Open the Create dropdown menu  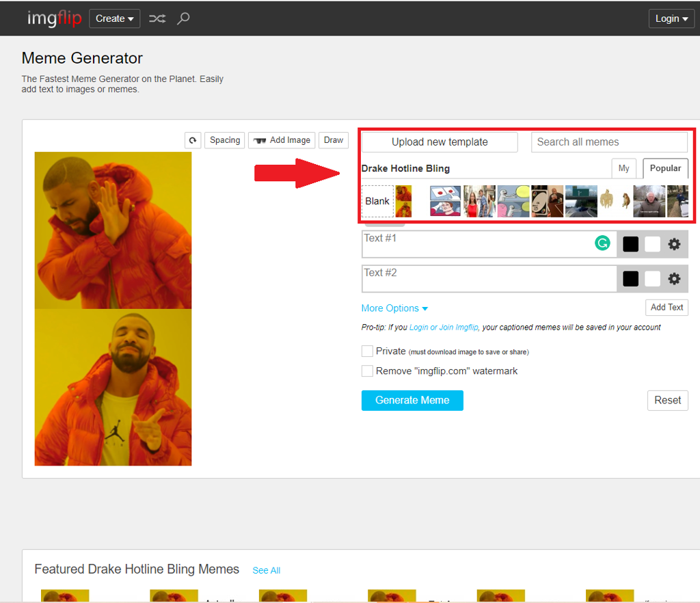tap(115, 18)
